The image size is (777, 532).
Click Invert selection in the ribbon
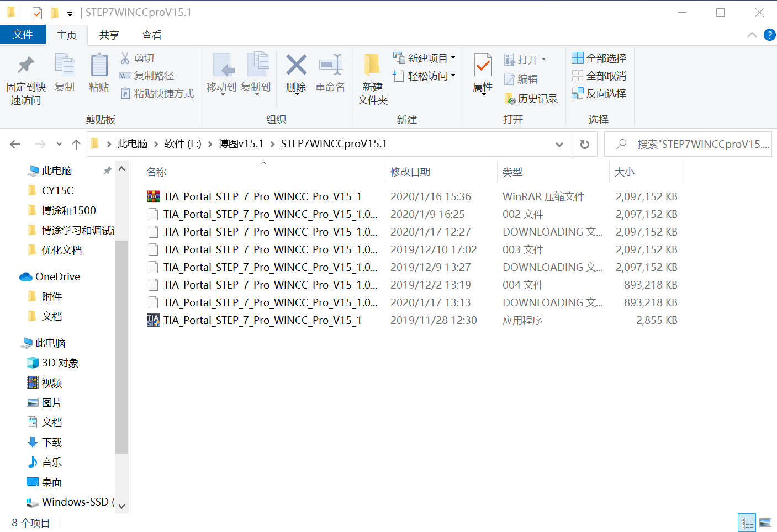tap(599, 93)
